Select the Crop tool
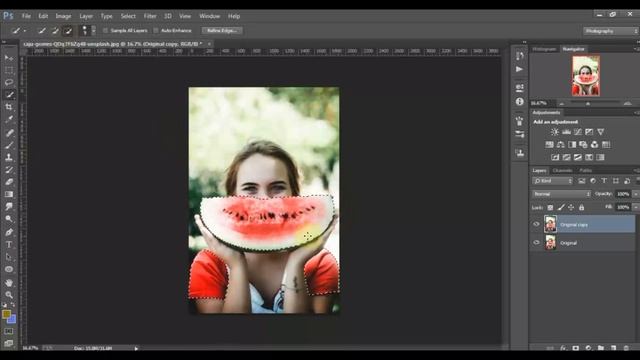Viewport: 640px width, 360px height. point(9,107)
